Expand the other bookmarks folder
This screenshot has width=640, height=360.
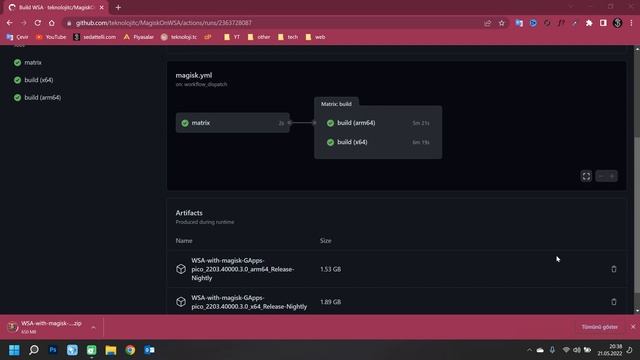point(259,37)
